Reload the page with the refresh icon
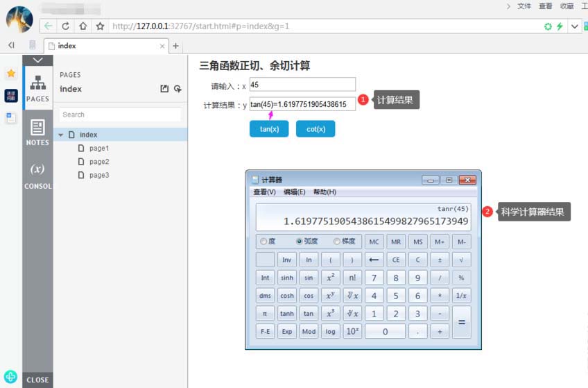 pyautogui.click(x=66, y=26)
